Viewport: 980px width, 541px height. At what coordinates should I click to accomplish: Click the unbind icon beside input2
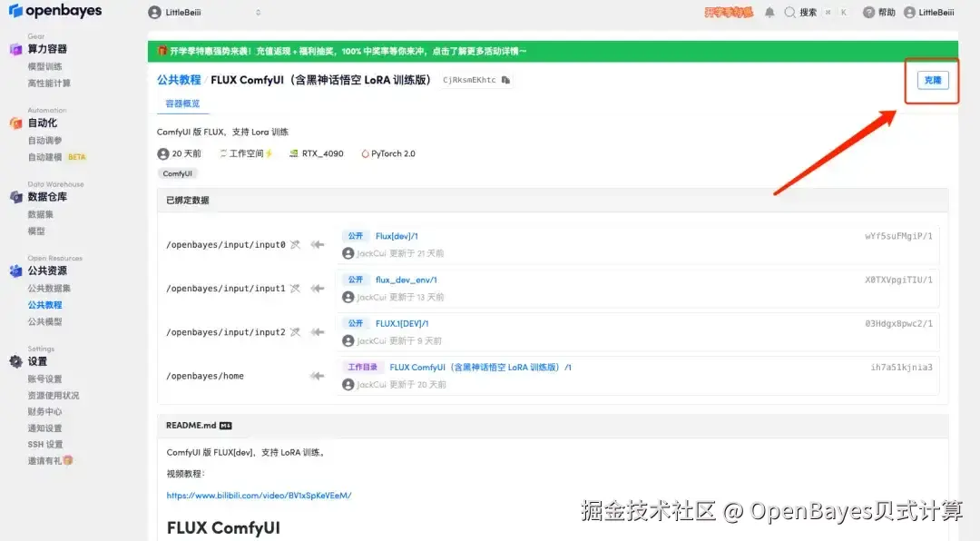[296, 332]
